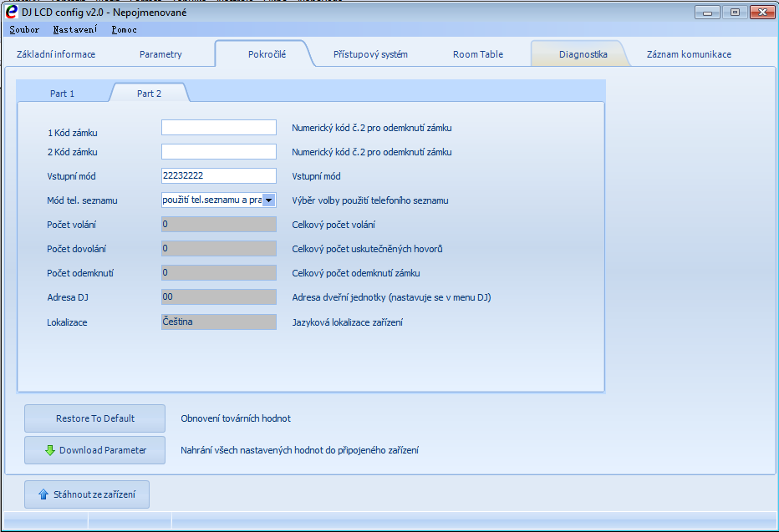Click green arrow icon on Download Parameter
Screen dimensions: 779x532
49,450
